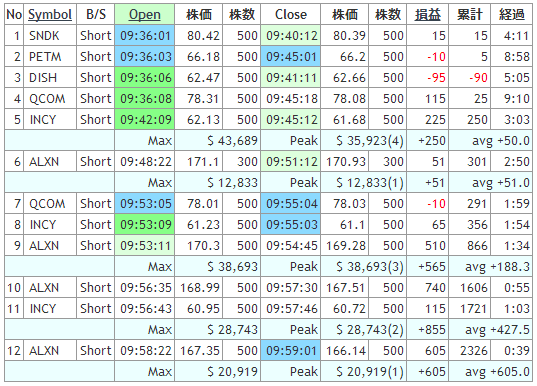
Task: Click the open price 80.42 cell
Action: pos(199,36)
